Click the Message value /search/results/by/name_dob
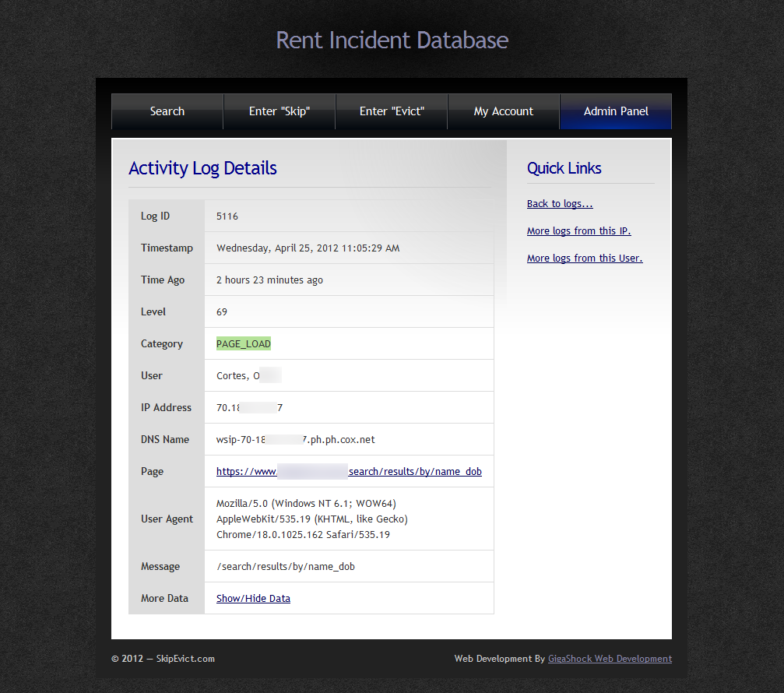The width and height of the screenshot is (784, 693). [x=286, y=567]
